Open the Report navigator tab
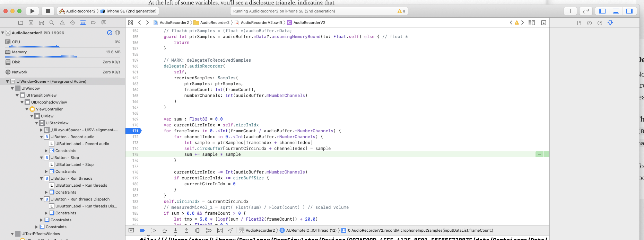644x240 pixels. tap(104, 23)
